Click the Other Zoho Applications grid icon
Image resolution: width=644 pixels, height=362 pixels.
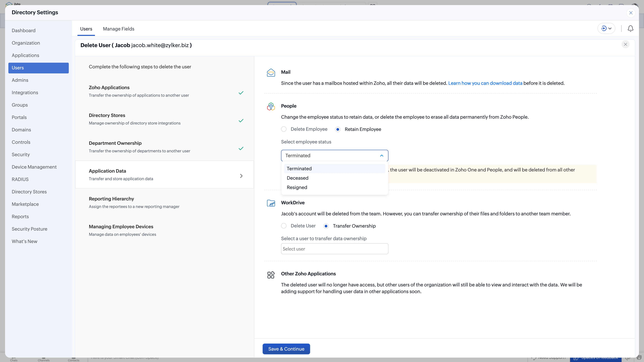pyautogui.click(x=271, y=275)
